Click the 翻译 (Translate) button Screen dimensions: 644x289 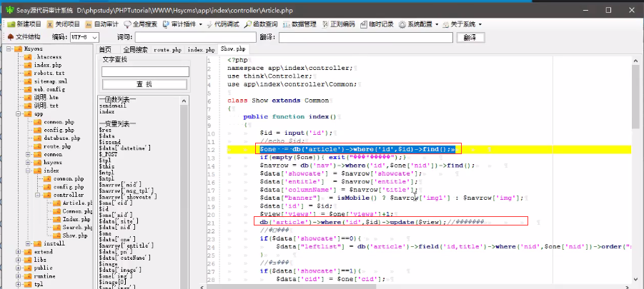click(x=469, y=37)
